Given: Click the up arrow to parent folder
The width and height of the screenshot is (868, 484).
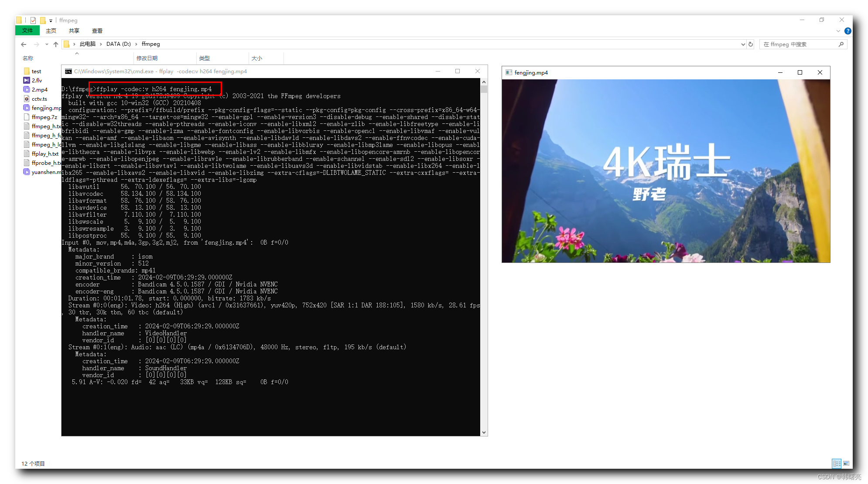Looking at the screenshot, I should [x=56, y=44].
